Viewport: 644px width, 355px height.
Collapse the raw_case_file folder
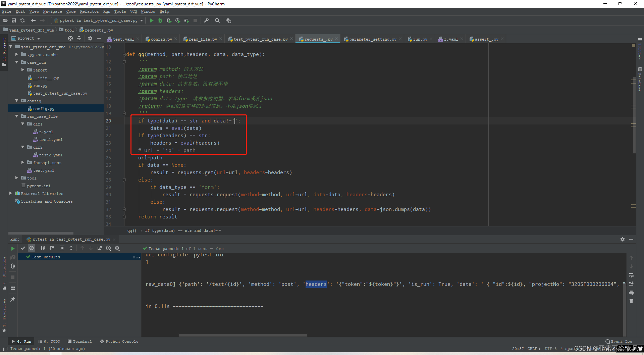(x=17, y=116)
